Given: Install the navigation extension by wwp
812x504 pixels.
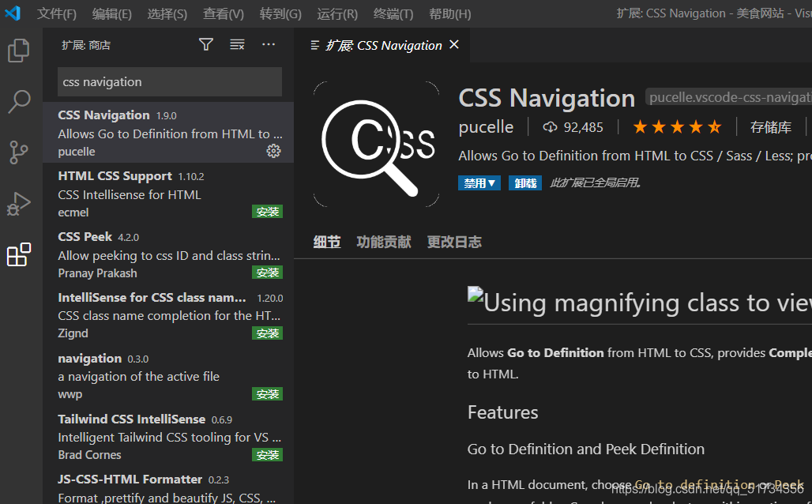Looking at the screenshot, I should (x=267, y=393).
